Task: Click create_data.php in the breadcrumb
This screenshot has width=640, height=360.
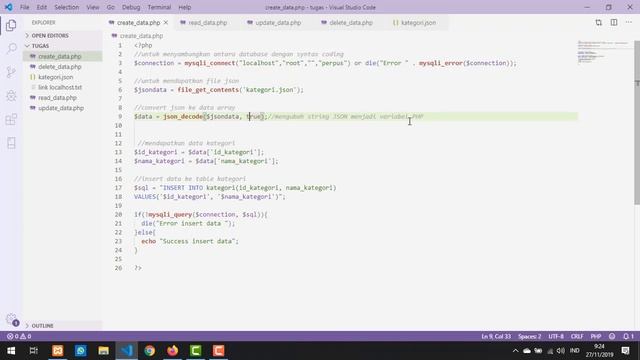Action: coord(141,36)
